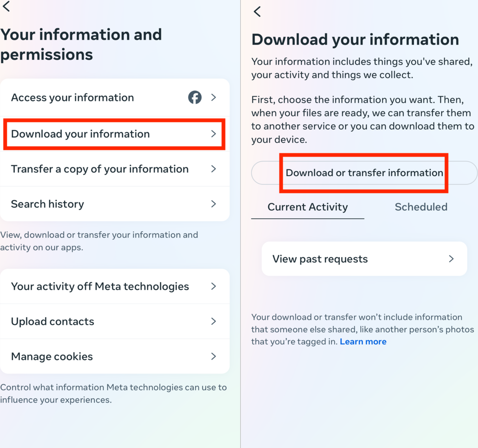
Task: Switch to the Scheduled tab
Action: [421, 207]
